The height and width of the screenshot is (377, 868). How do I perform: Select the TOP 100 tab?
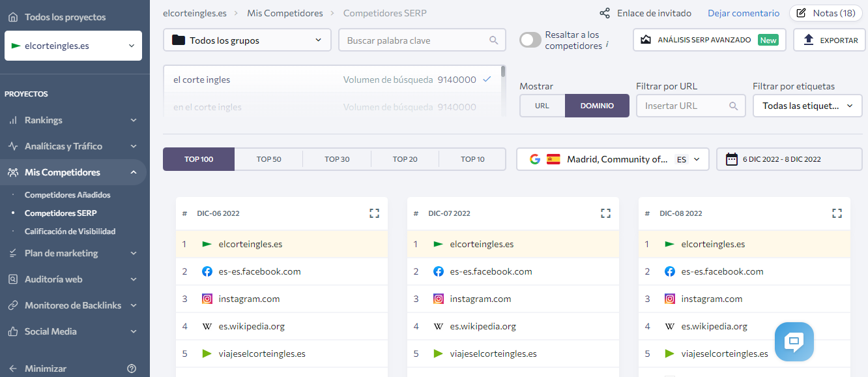click(199, 159)
